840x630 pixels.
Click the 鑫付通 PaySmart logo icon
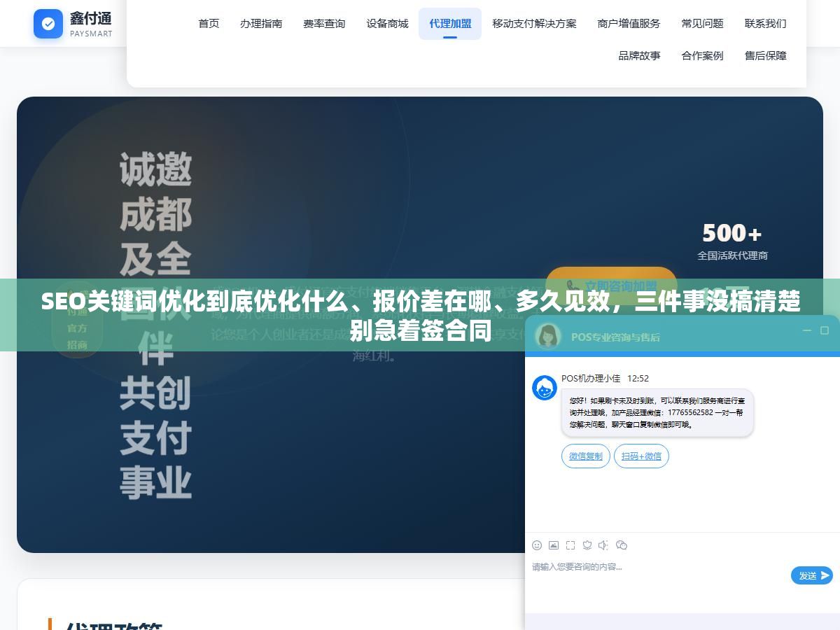[48, 24]
